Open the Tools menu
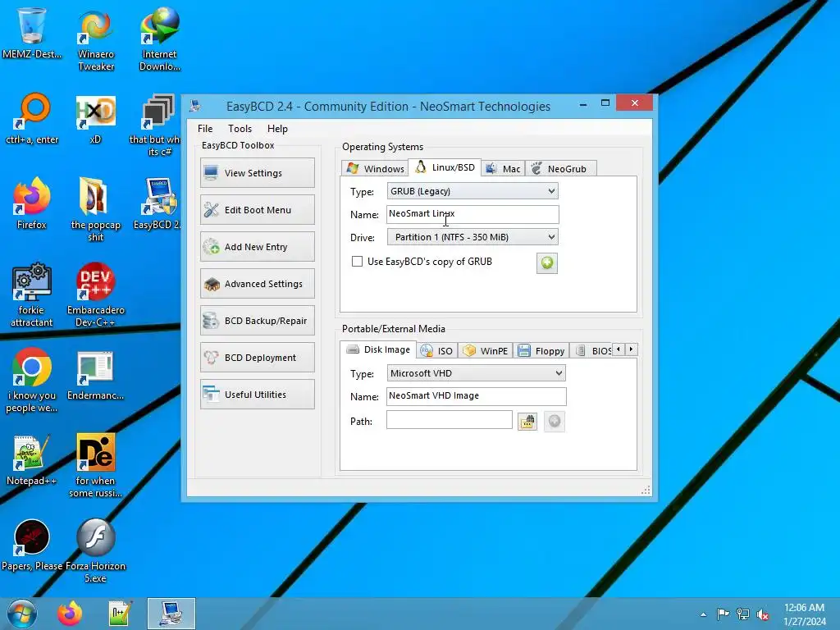 click(240, 129)
